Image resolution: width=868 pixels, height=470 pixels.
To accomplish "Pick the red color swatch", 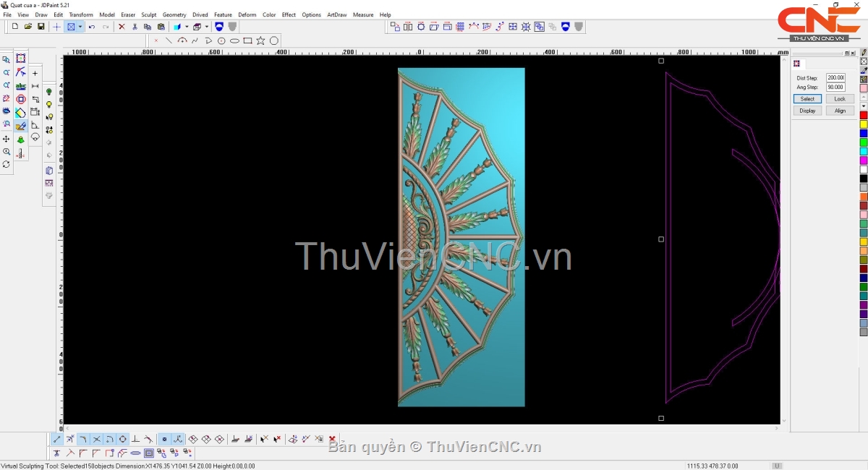I will coord(864,116).
